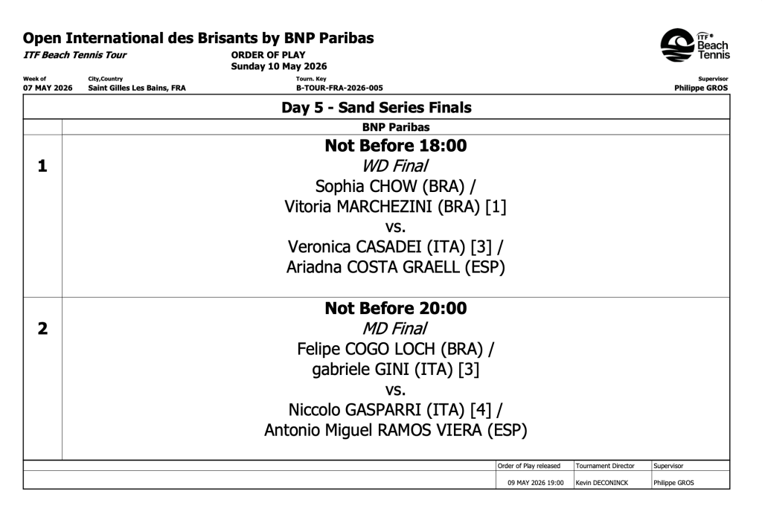Click the Day 5 - Sand Series Finals header
The image size is (762, 532).
click(377, 107)
